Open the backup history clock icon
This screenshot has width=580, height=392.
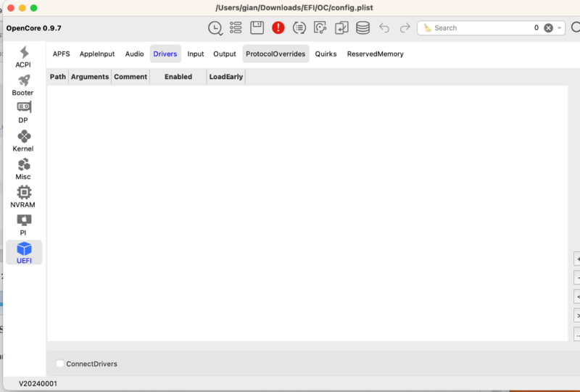[x=215, y=28]
